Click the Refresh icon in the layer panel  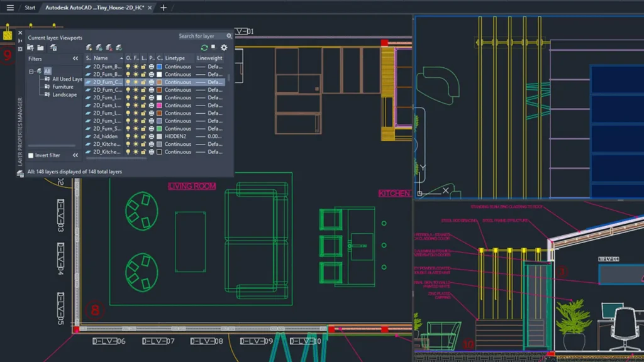click(203, 47)
